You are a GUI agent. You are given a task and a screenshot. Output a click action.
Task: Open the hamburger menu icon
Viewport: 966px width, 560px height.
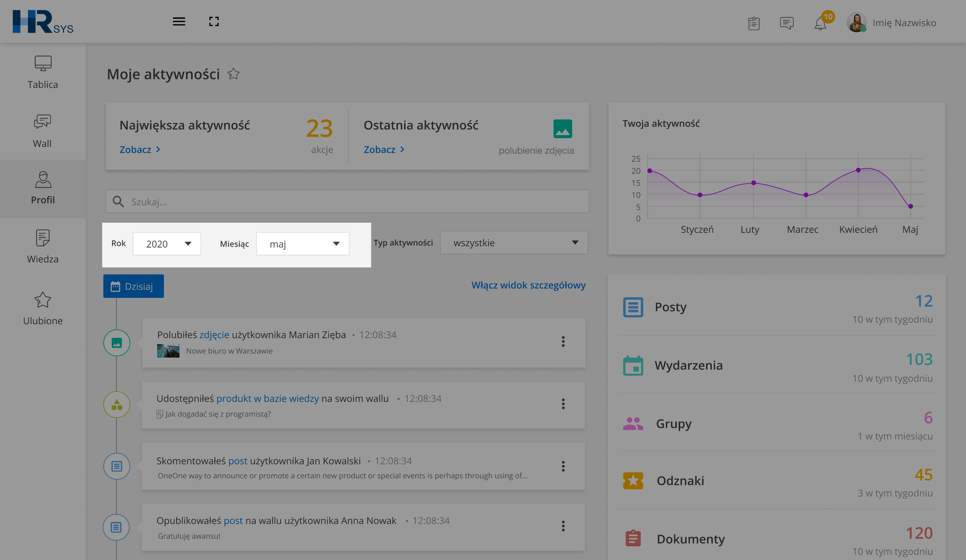(179, 21)
